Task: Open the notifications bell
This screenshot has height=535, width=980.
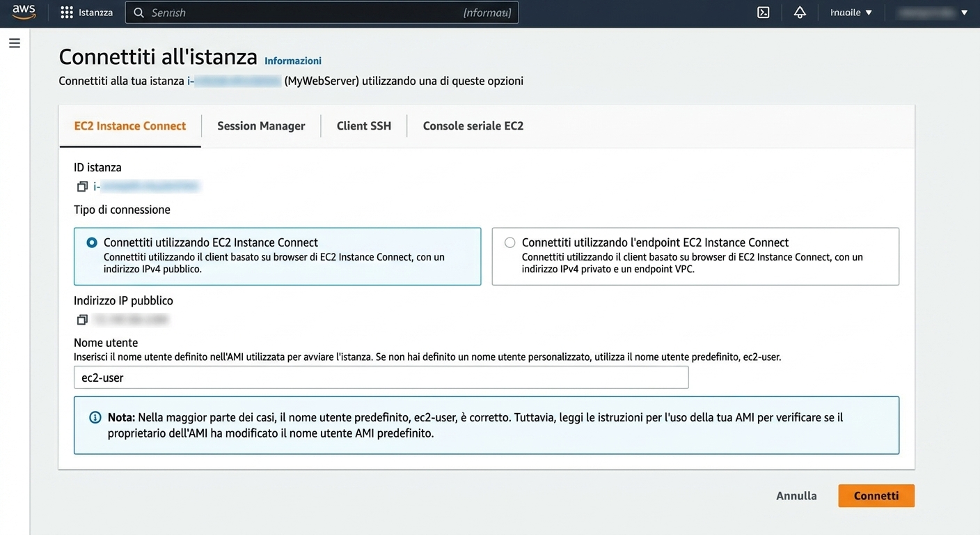Action: 800,13
